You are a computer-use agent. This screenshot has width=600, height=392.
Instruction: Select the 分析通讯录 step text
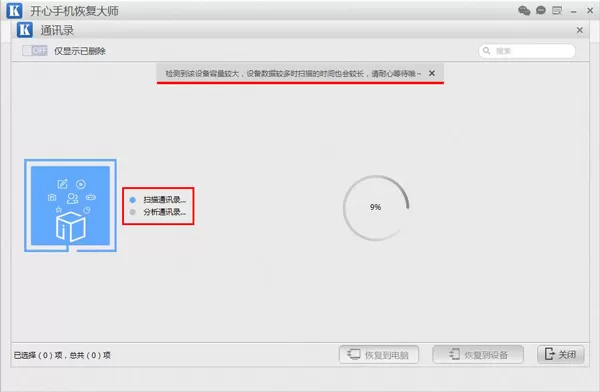coord(165,212)
